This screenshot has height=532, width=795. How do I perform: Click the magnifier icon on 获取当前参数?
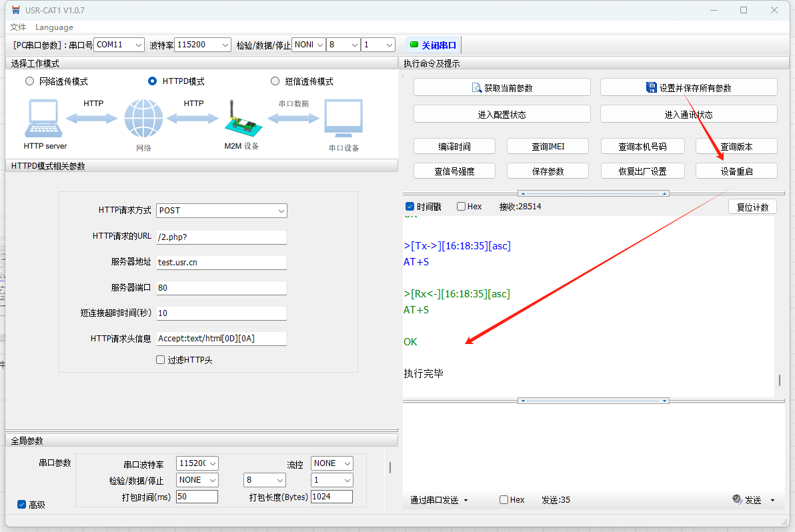(x=477, y=87)
